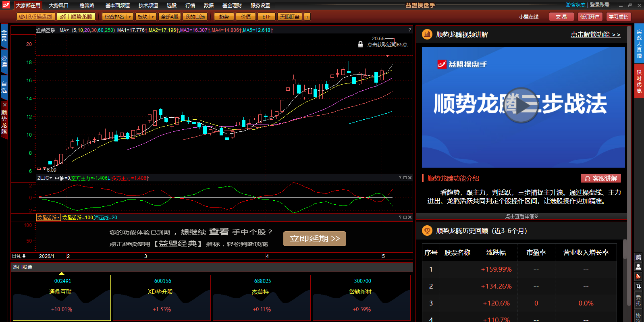This screenshot has width=644, height=322.
Task: Click the 交易 button
Action: 561,17
